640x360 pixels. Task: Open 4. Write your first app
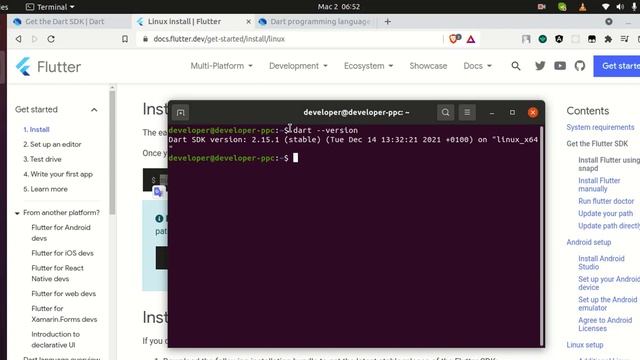(x=58, y=174)
